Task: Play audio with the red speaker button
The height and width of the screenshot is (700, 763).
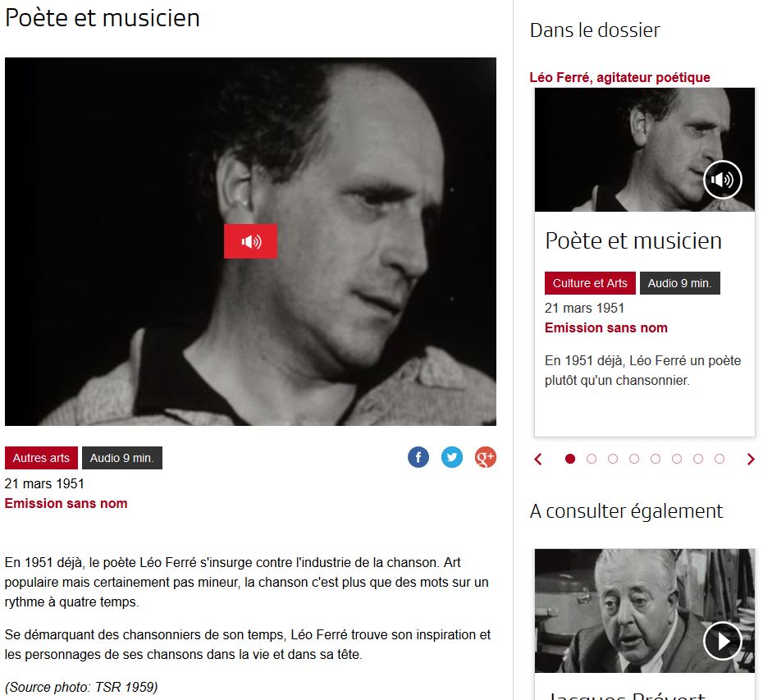Action: 250,241
